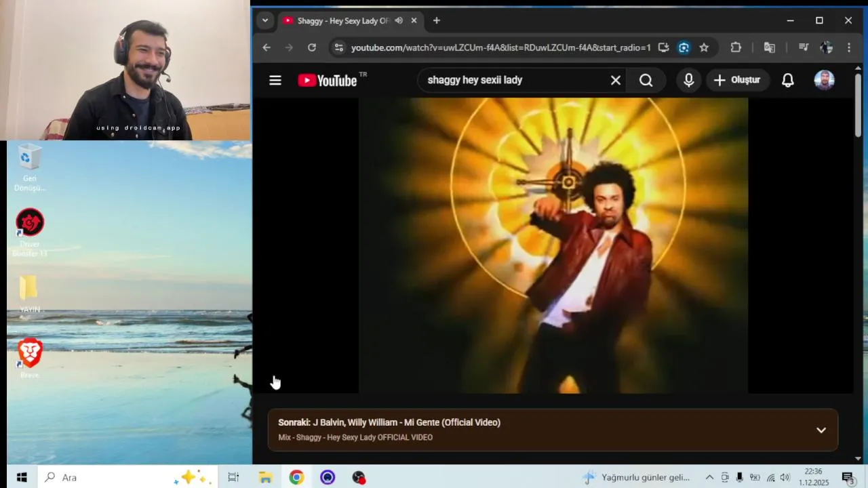868x488 pixels.
Task: Click 'Sonraki: J Balvin, Willy William - Mi Gente' text
Action: pos(389,422)
